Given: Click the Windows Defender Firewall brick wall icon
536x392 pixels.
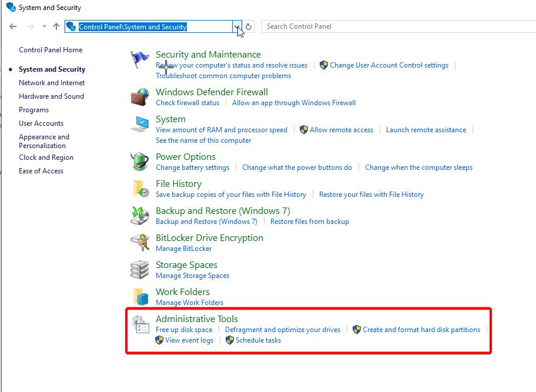Looking at the screenshot, I should (139, 97).
